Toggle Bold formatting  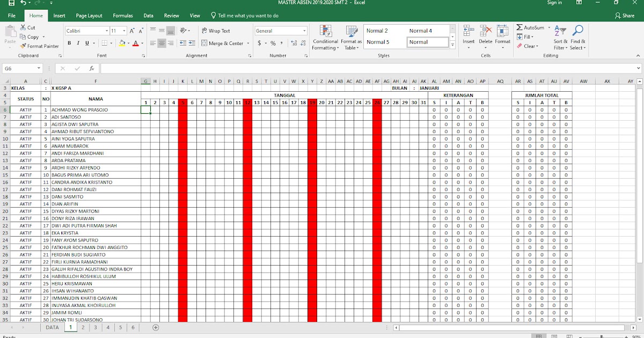point(70,43)
